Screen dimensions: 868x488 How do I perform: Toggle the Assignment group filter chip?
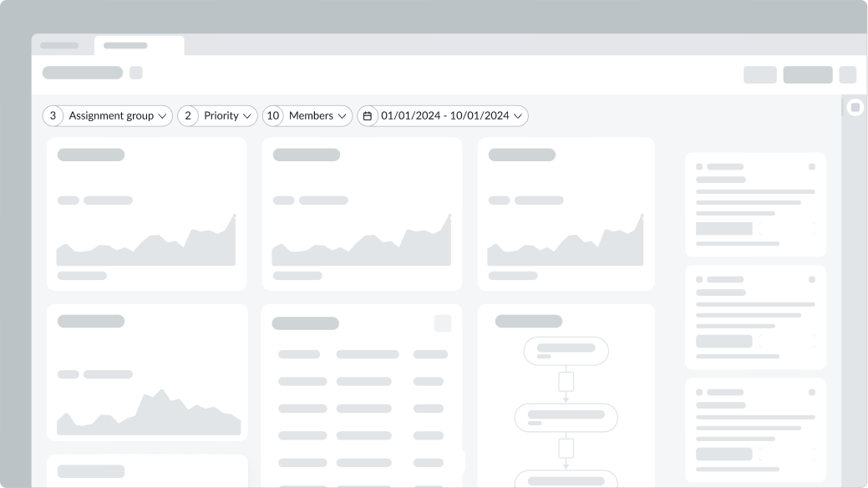[107, 116]
